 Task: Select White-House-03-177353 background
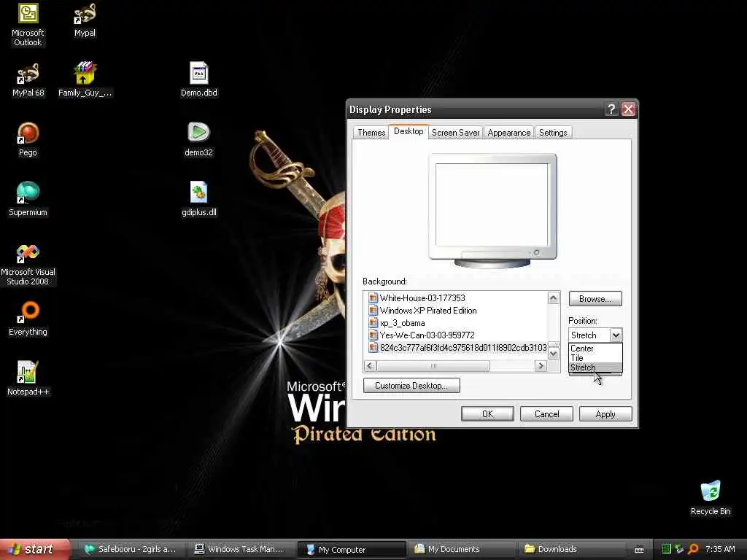point(422,298)
